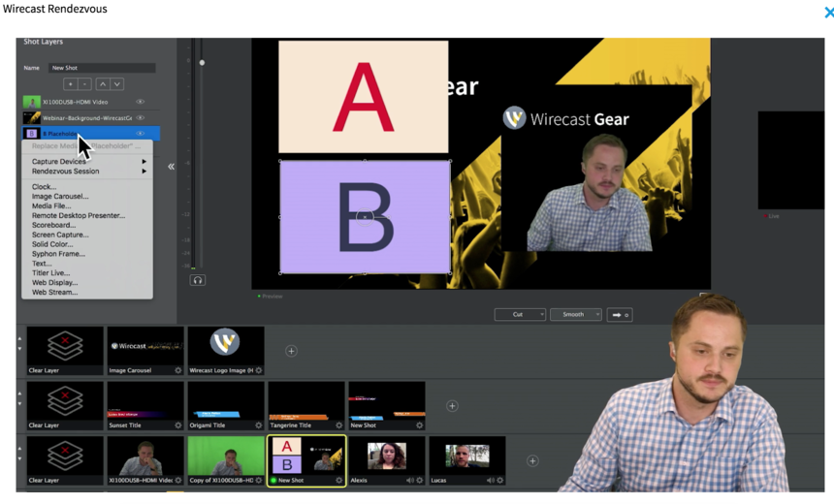
Task: Open settings gear for Copy of X100DUSB shot
Action: 259,480
